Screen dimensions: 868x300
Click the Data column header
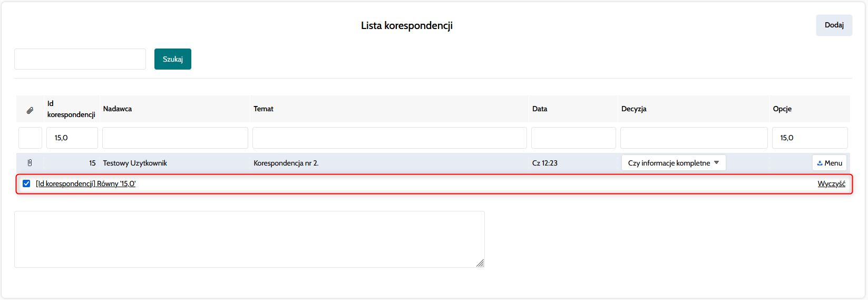coord(540,109)
